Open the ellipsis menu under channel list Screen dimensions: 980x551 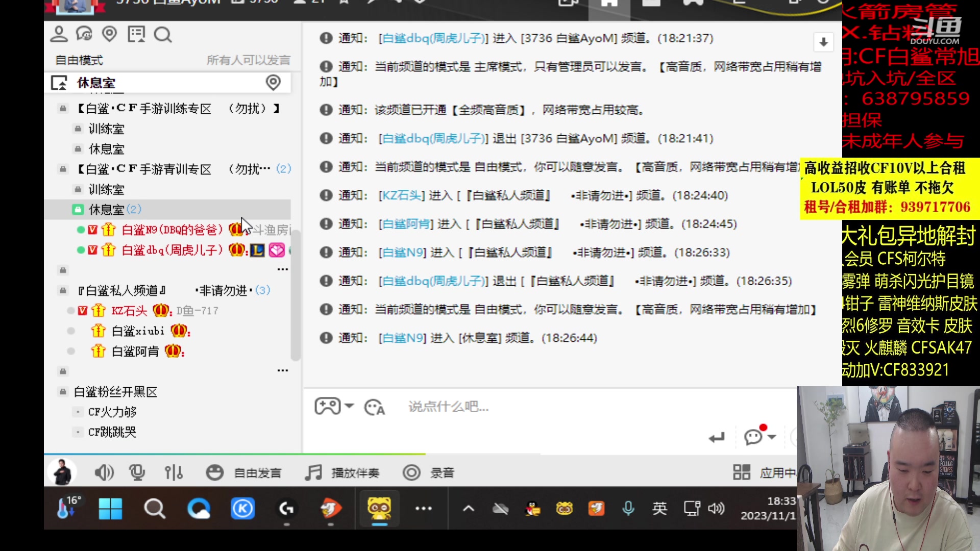pos(283,268)
